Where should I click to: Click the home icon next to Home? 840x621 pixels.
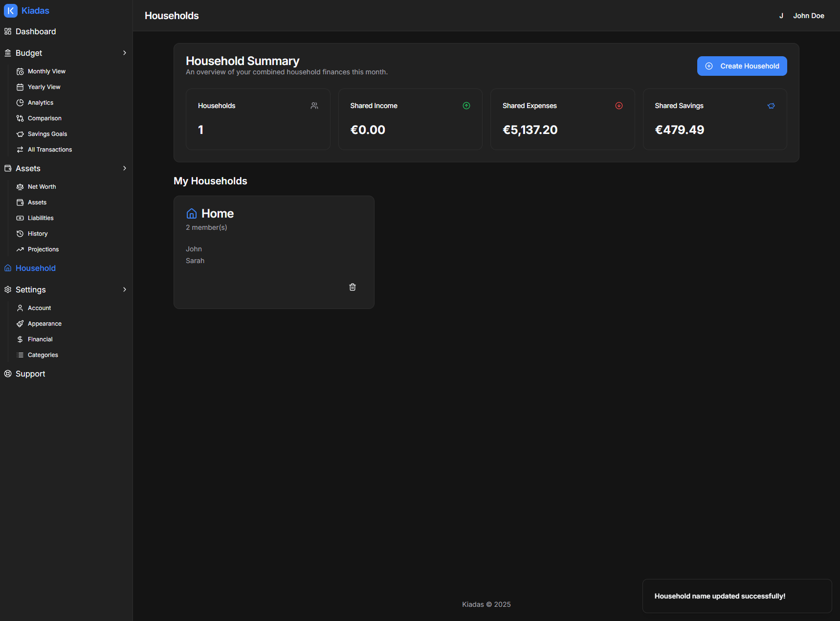click(x=191, y=213)
